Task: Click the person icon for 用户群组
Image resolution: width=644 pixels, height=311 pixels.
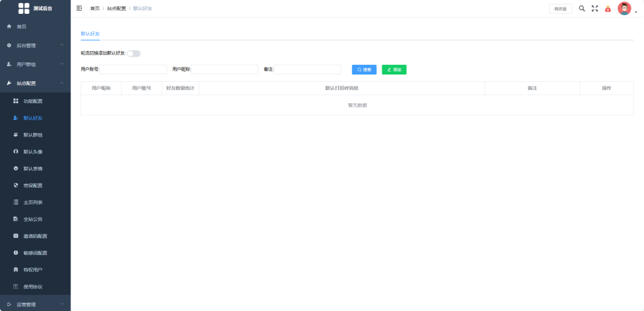Action: click(x=9, y=64)
